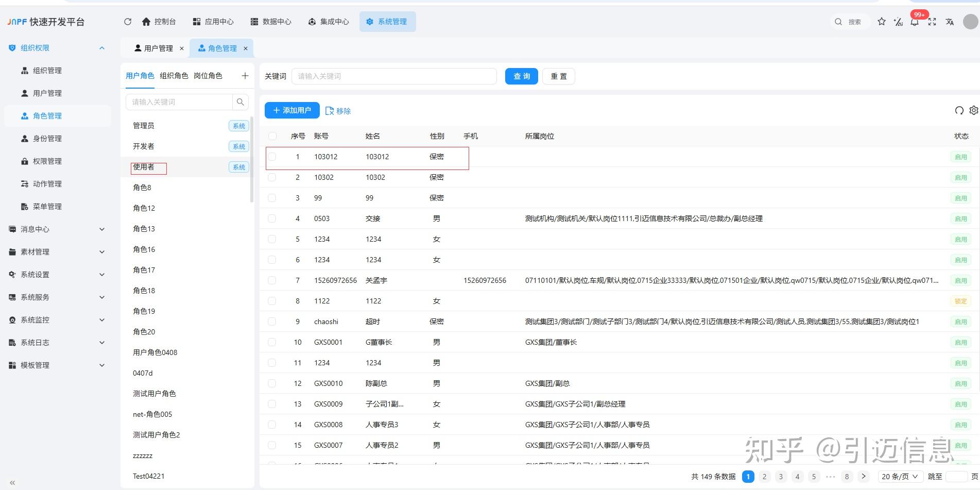This screenshot has width=980, height=490.
Task: Click the top search box
Action: (x=850, y=22)
